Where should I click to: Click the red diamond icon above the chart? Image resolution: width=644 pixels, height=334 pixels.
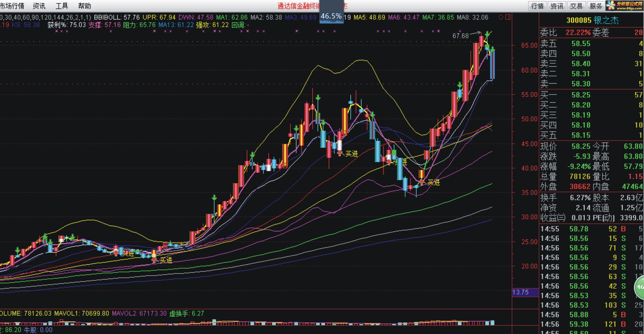point(501,17)
